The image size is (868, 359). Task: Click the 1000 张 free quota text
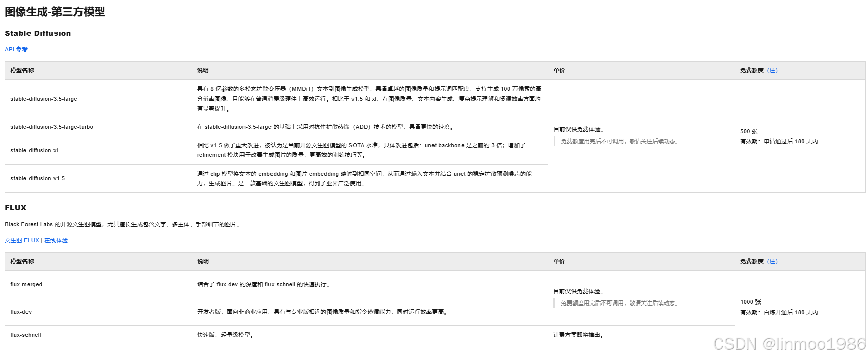pos(751,302)
